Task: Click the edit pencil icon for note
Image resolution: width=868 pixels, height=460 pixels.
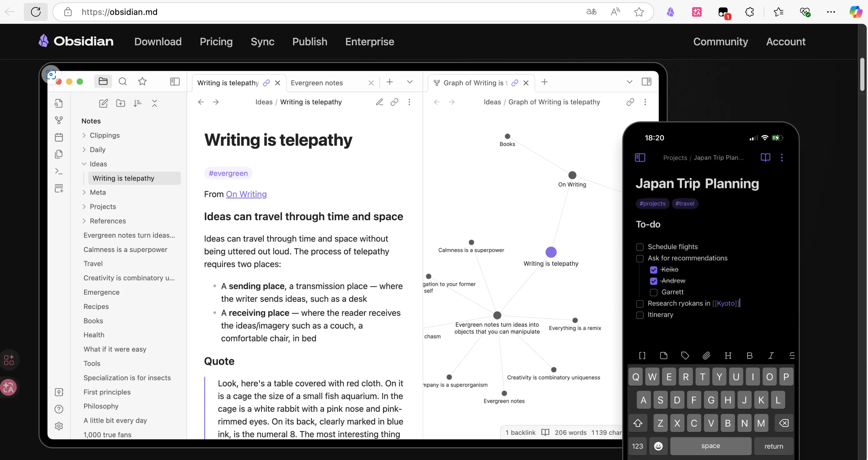Action: point(379,102)
